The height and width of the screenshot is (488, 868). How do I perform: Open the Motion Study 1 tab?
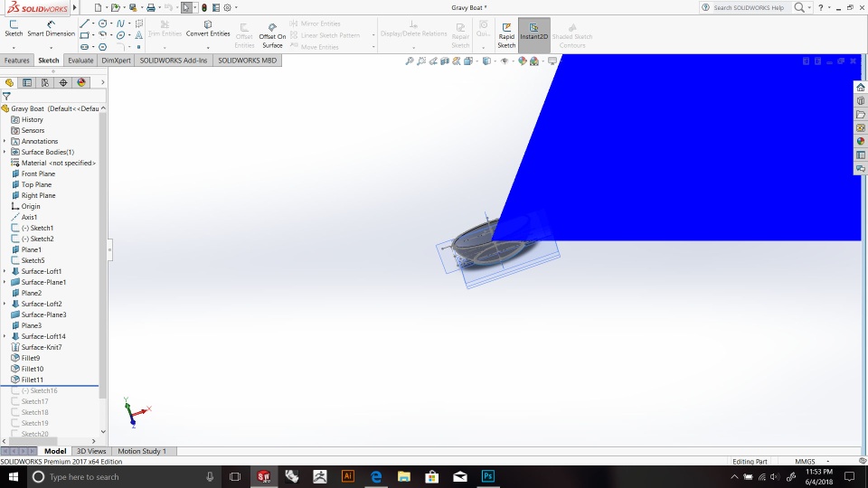(x=142, y=451)
